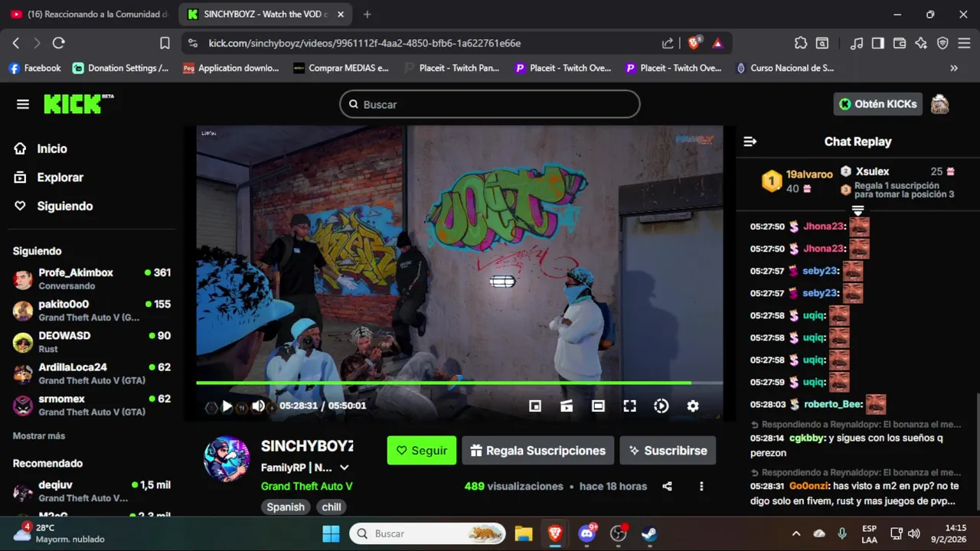Screen dimensions: 980x551
Task: Go back to the previous page
Action: coord(16,44)
